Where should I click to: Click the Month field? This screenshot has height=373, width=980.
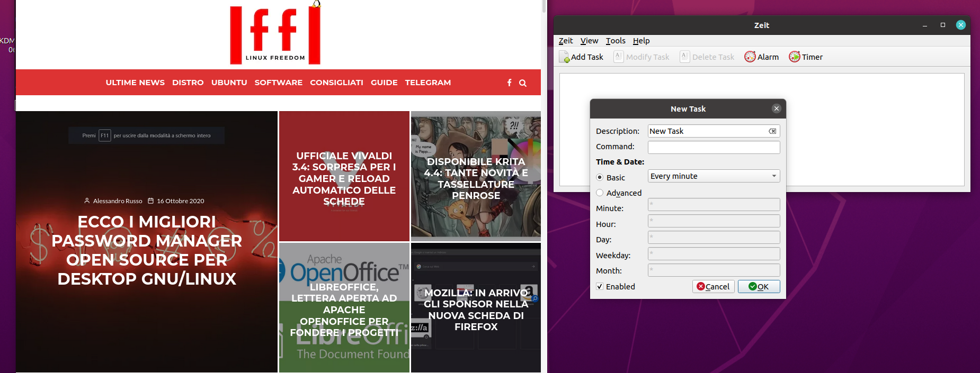click(714, 270)
